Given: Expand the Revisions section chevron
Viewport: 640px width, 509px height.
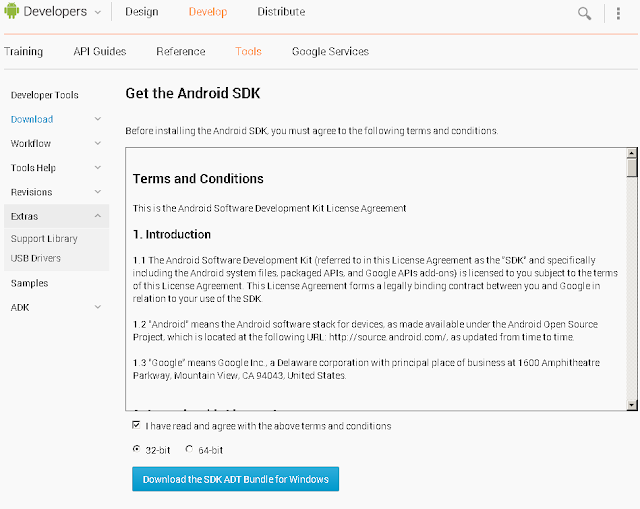Looking at the screenshot, I should point(98,191).
